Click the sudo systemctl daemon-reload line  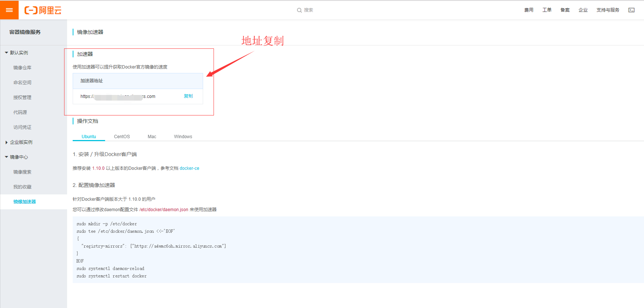[x=110, y=269]
